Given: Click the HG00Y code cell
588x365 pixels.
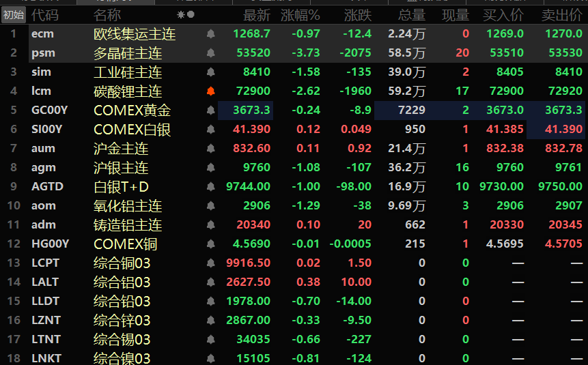Looking at the screenshot, I should pos(51,244).
